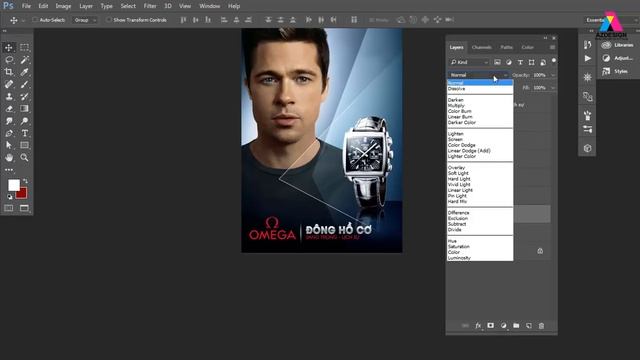Toggle smart object filter icon
Screen dimensions: 640x360
coord(543,62)
